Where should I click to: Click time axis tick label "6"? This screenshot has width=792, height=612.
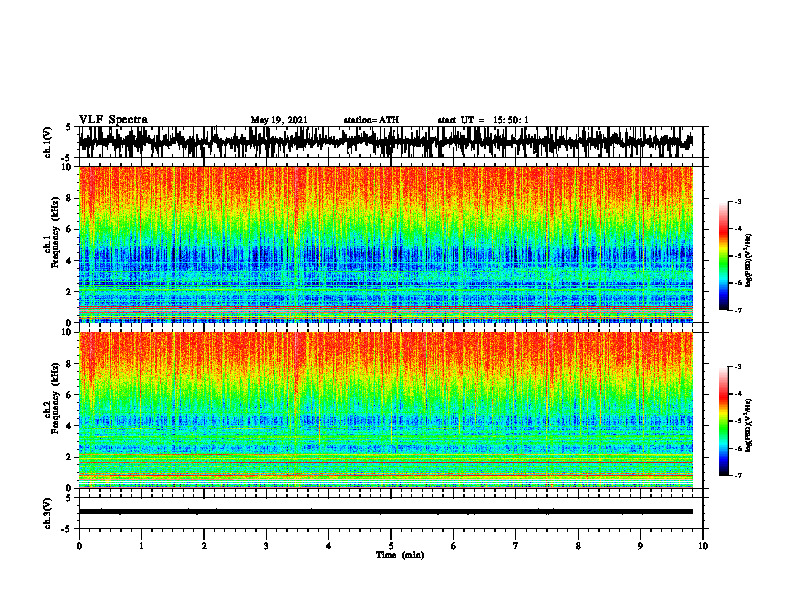[454, 546]
